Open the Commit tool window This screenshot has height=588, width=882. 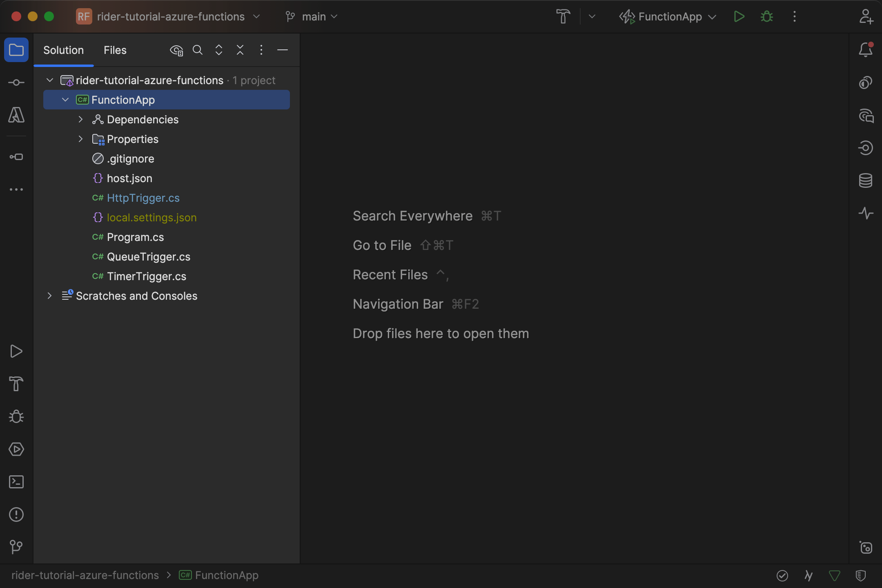click(16, 82)
